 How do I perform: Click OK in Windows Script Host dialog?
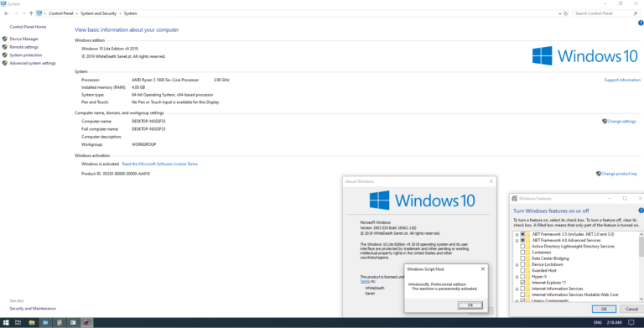tap(470, 305)
